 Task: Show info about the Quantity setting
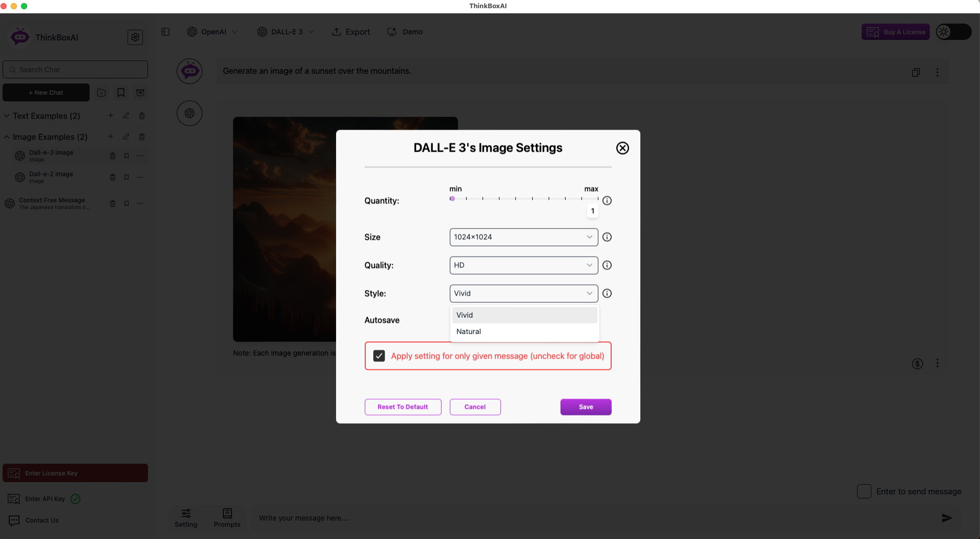click(607, 201)
